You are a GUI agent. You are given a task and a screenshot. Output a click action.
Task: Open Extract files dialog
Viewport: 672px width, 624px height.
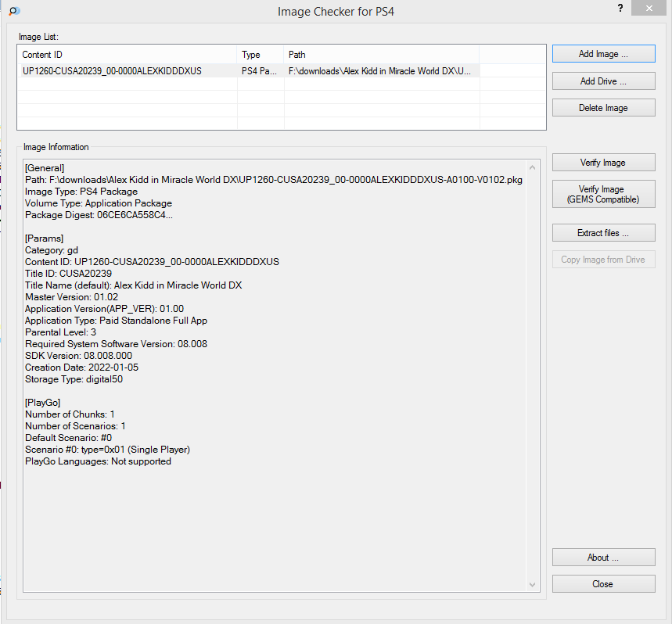point(603,233)
